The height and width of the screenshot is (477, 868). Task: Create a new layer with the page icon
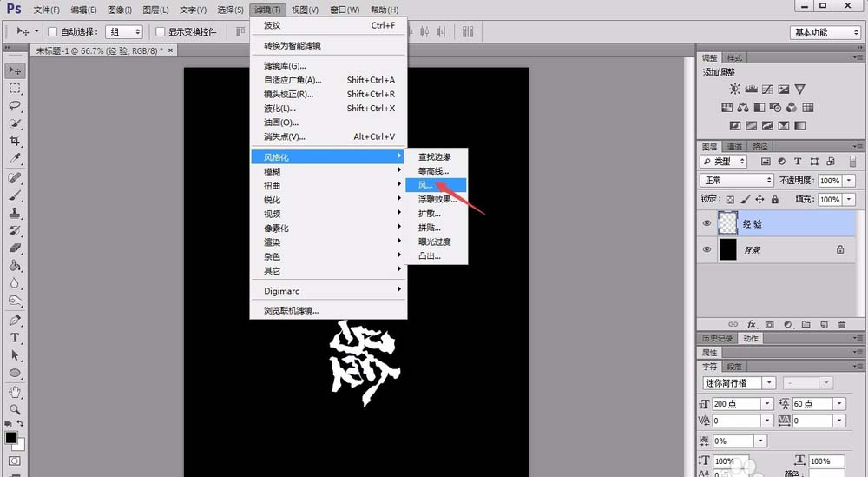[x=824, y=325]
